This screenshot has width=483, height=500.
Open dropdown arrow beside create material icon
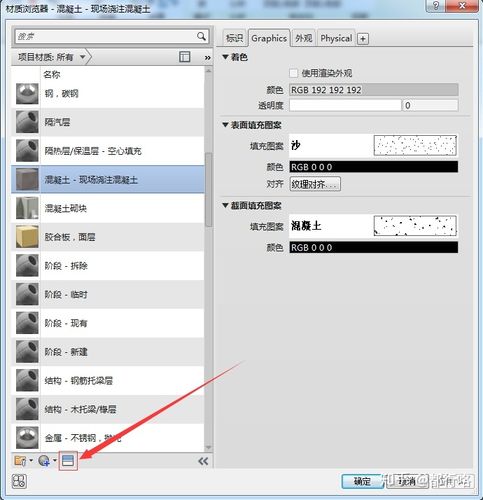(x=55, y=461)
